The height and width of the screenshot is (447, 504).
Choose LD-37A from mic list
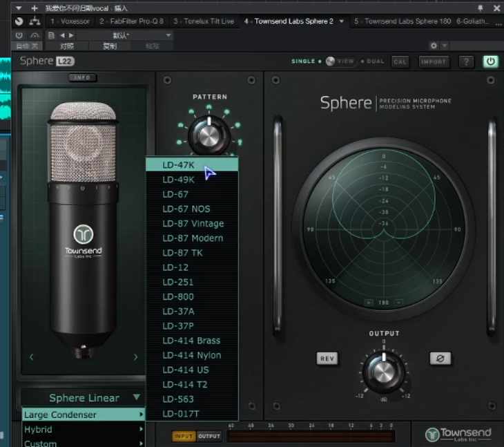tap(192, 312)
